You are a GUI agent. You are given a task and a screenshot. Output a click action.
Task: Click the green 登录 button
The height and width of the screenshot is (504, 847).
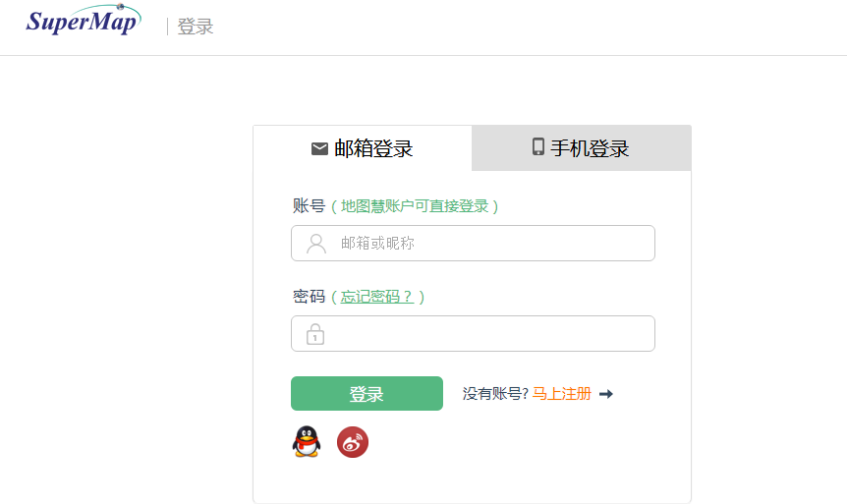(x=367, y=393)
